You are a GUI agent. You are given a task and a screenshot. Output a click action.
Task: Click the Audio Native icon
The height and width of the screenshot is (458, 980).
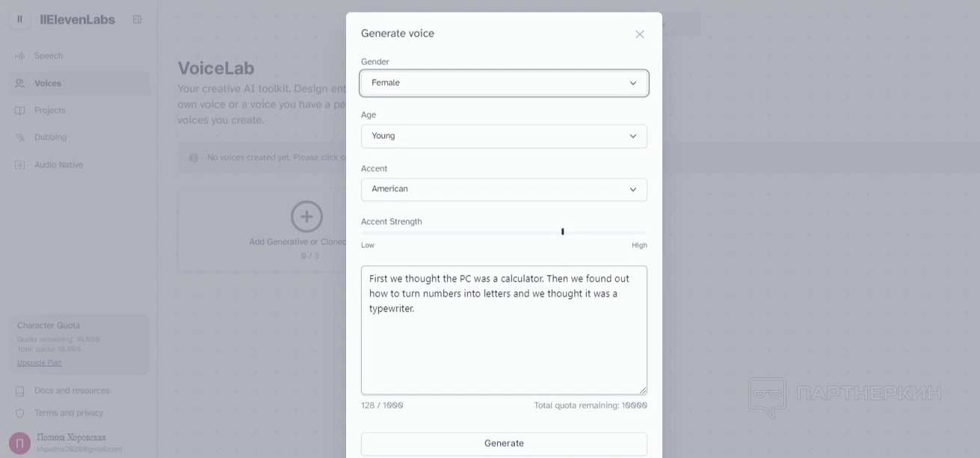[20, 165]
